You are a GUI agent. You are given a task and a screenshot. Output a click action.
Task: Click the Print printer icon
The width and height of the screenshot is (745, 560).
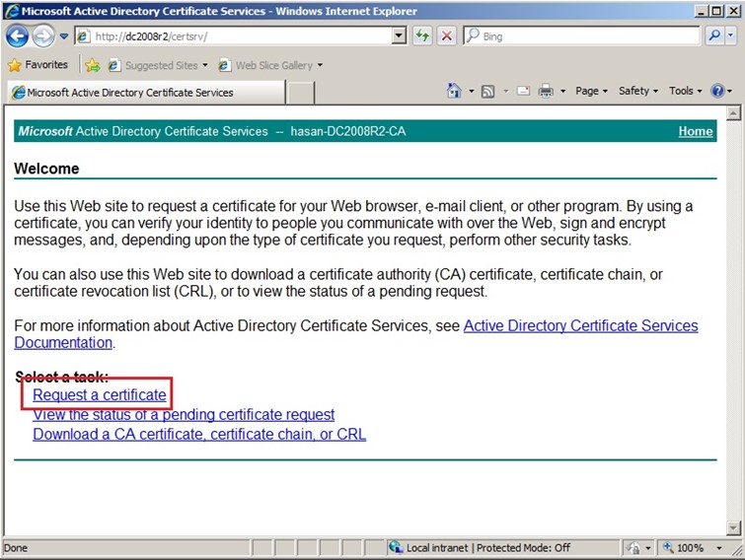(x=546, y=91)
